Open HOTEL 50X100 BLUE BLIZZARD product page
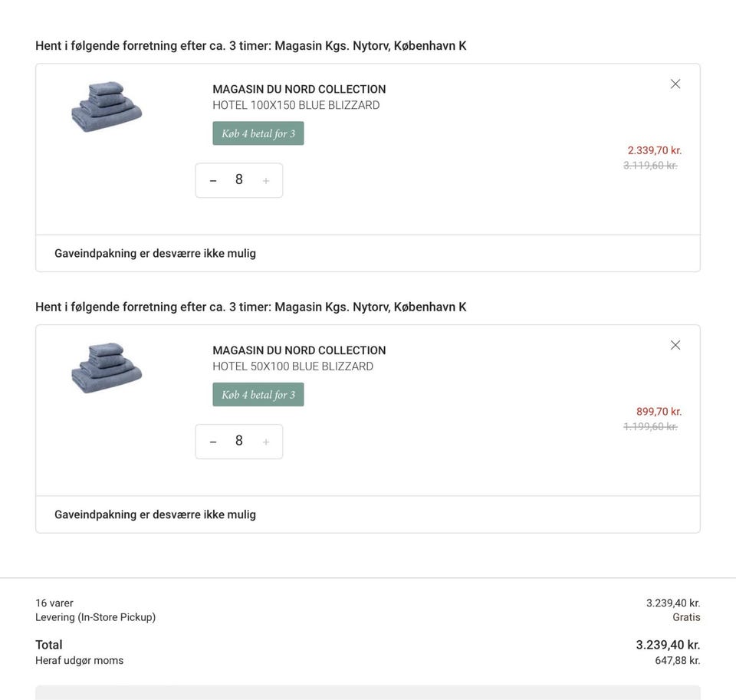This screenshot has width=736, height=700. (x=293, y=367)
